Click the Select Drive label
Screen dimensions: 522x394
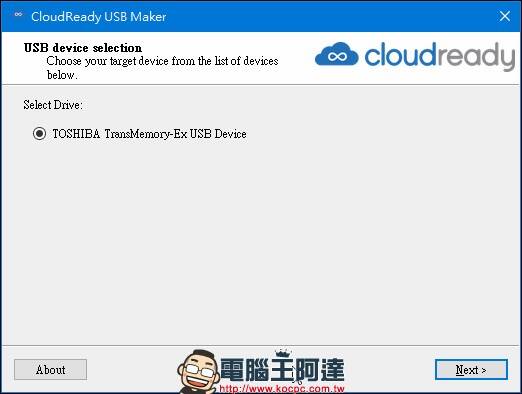coord(53,105)
